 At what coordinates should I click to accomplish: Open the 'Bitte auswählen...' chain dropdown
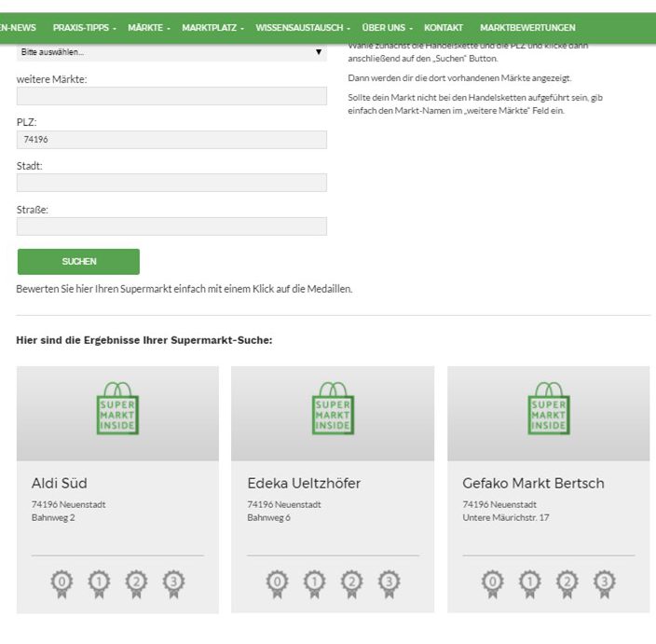(x=171, y=52)
